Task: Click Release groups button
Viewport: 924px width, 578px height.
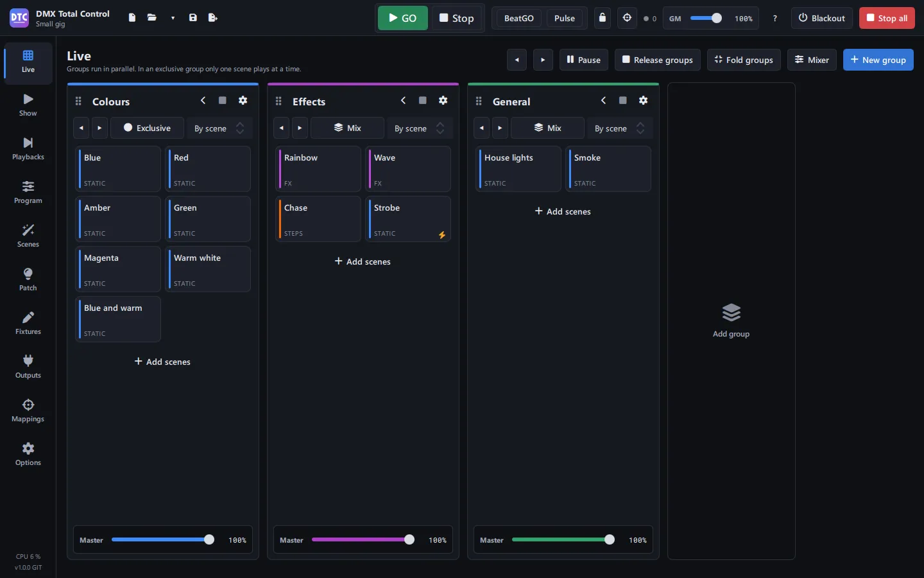Action: pos(658,60)
